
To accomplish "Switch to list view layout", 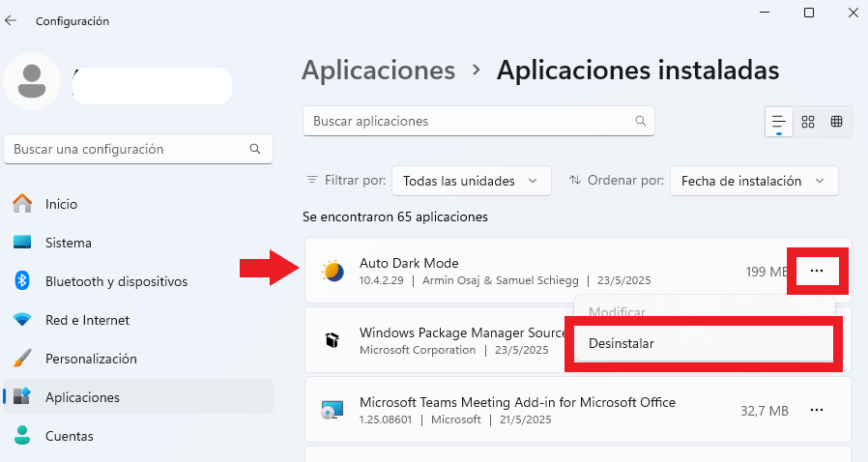I will click(779, 122).
